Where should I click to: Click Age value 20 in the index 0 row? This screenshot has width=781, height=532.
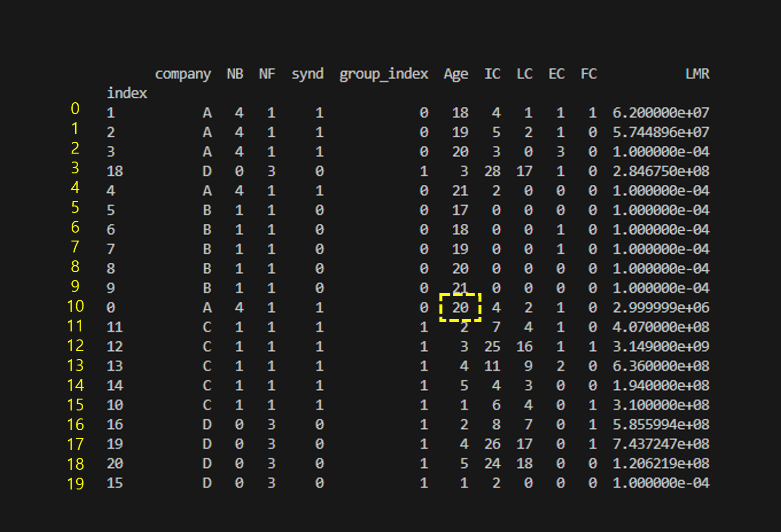pyautogui.click(x=460, y=307)
